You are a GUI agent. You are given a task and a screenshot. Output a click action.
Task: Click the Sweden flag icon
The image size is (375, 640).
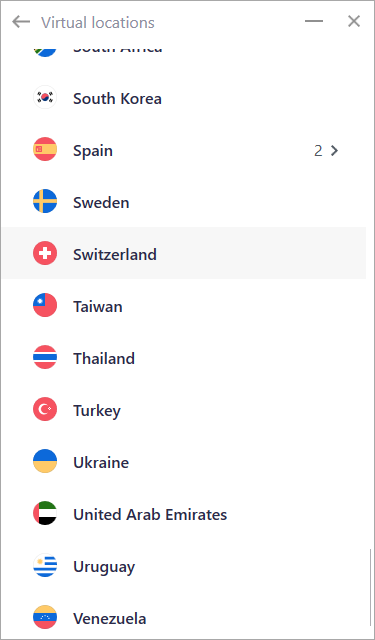pyautogui.click(x=45, y=201)
